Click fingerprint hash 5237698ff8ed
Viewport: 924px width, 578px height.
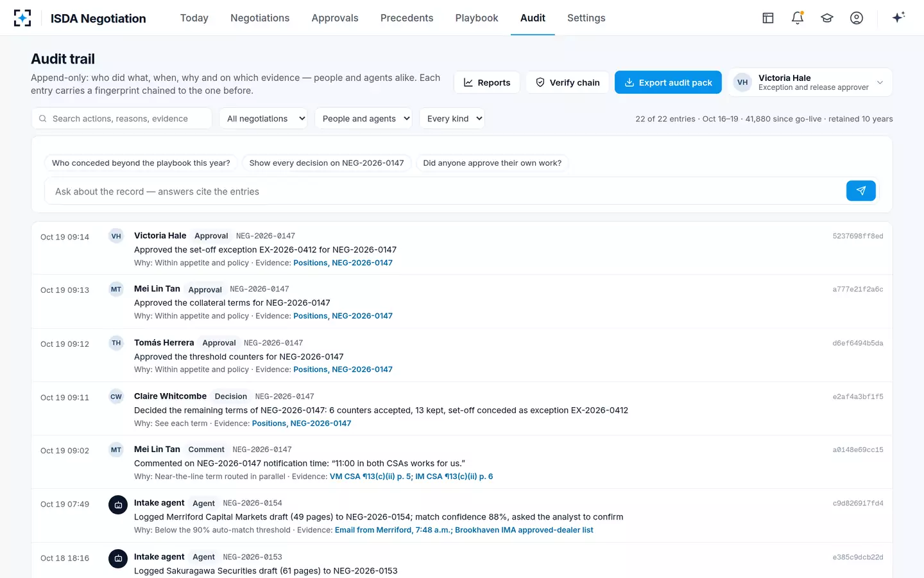click(x=858, y=236)
